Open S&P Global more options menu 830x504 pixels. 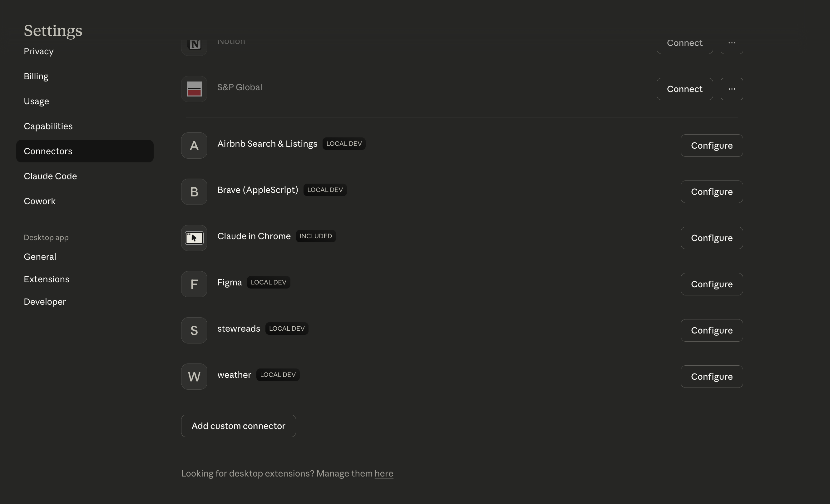click(732, 89)
